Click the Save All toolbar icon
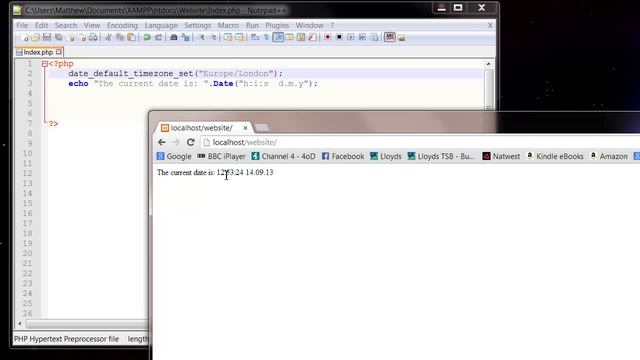The width and height of the screenshot is (640, 360). click(58, 38)
